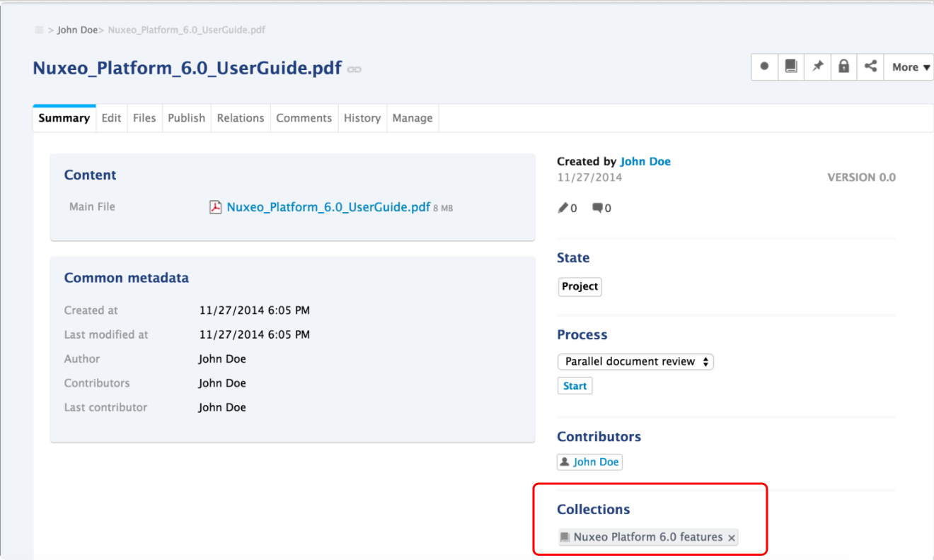The image size is (934, 560).
Task: Open the Publish tab
Action: (x=187, y=118)
